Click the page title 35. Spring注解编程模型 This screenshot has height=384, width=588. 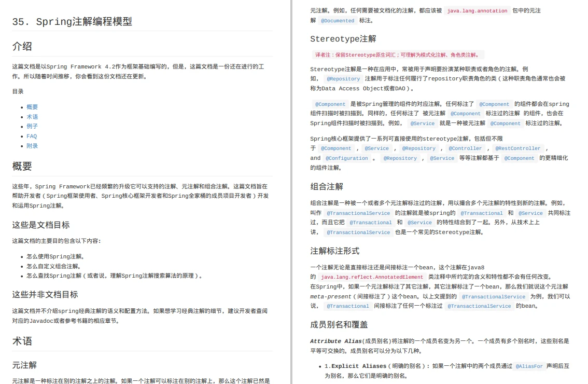point(72,21)
